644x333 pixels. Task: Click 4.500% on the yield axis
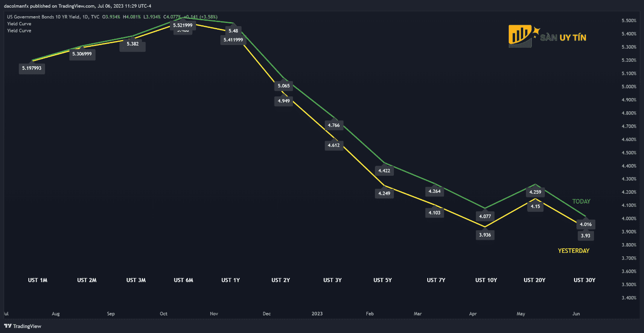[x=629, y=153]
